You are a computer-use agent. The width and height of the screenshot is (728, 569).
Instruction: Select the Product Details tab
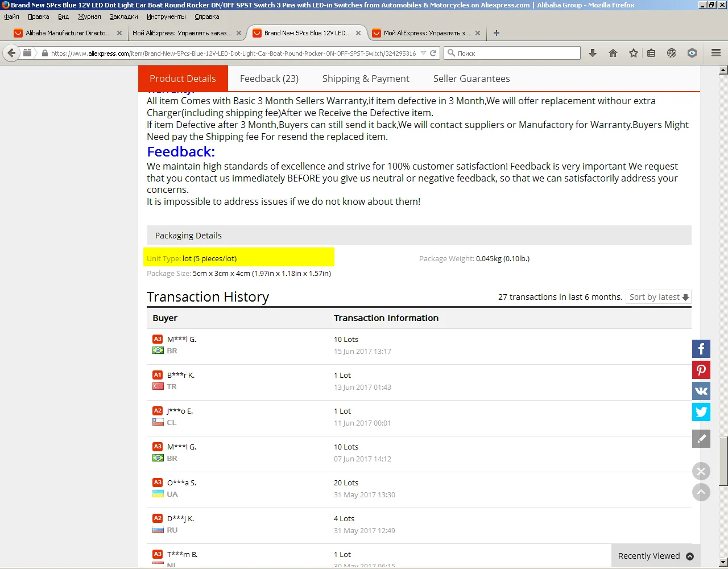[x=183, y=79]
